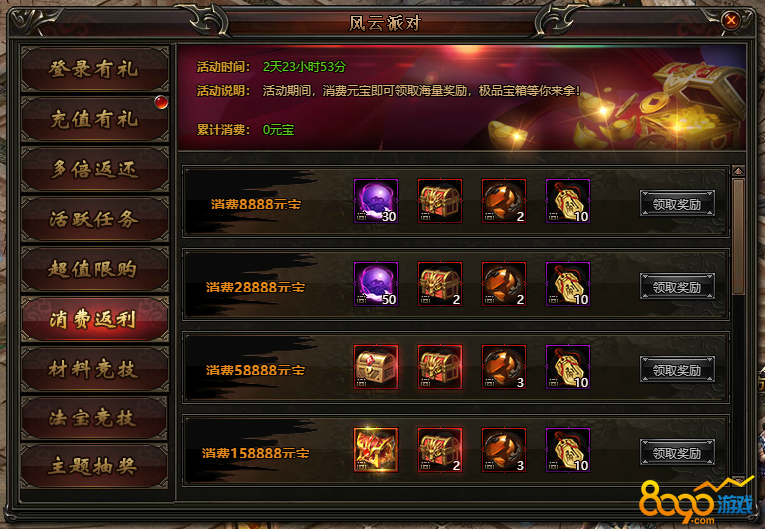Open the 登录有礼 tab
This screenshot has width=765, height=529.
[95, 69]
